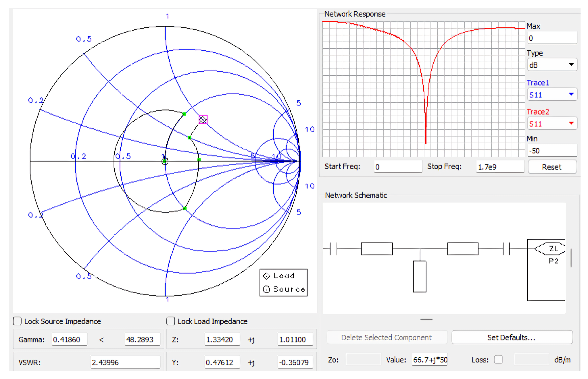Select the load marker on Smith chart
This screenshot has width=588, height=379.
point(203,120)
